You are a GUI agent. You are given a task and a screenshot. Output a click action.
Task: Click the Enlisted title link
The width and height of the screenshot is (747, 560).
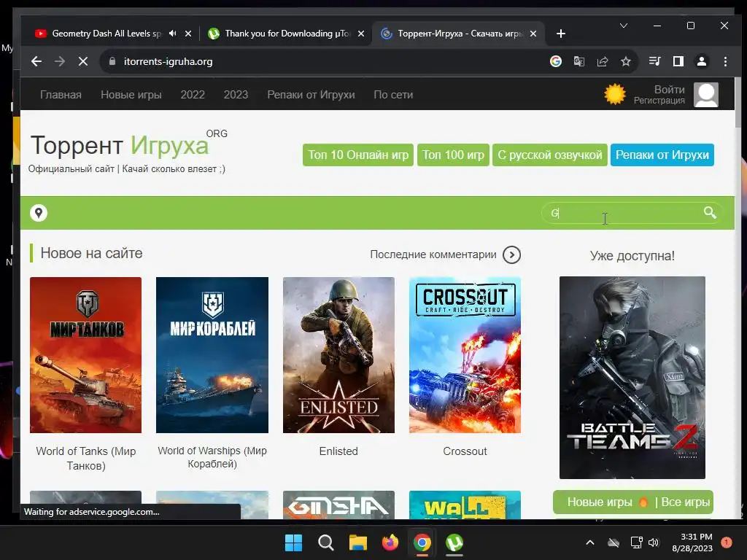[x=338, y=451]
